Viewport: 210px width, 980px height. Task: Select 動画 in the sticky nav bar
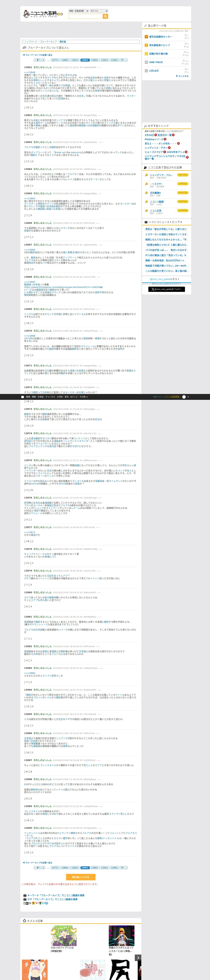(28, 397)
